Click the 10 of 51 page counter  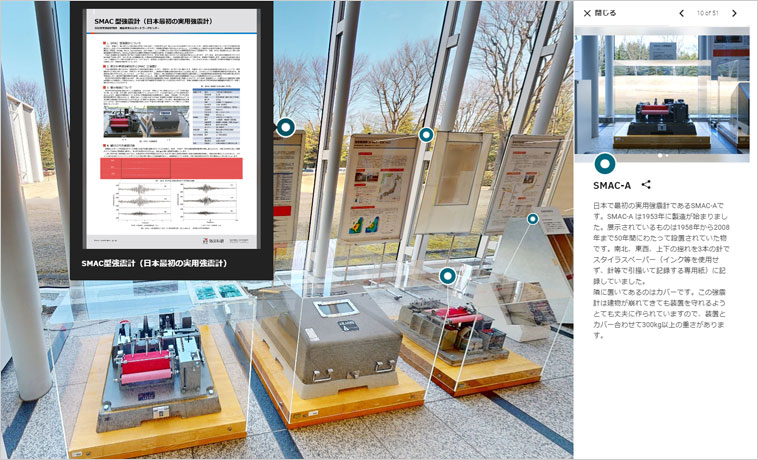[x=707, y=13]
